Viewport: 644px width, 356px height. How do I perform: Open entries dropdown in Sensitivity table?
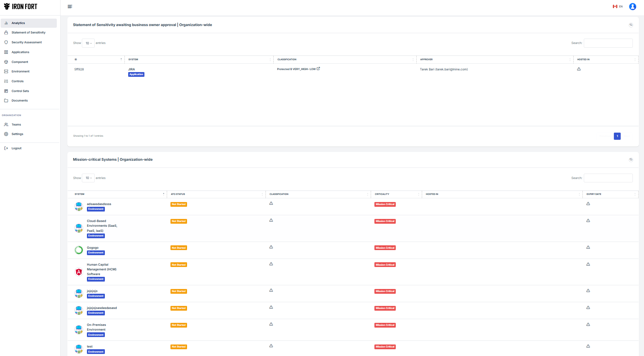(x=88, y=43)
